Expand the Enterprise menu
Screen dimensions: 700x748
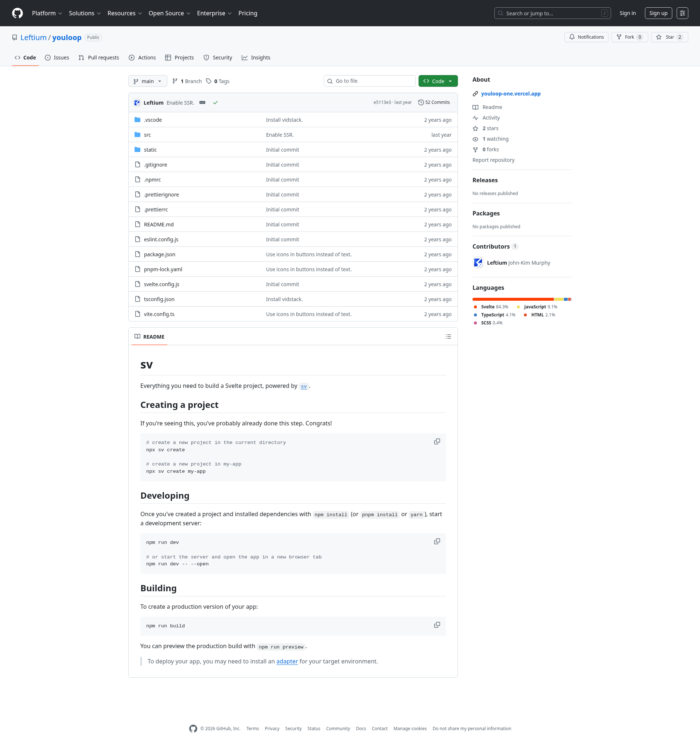tap(214, 13)
